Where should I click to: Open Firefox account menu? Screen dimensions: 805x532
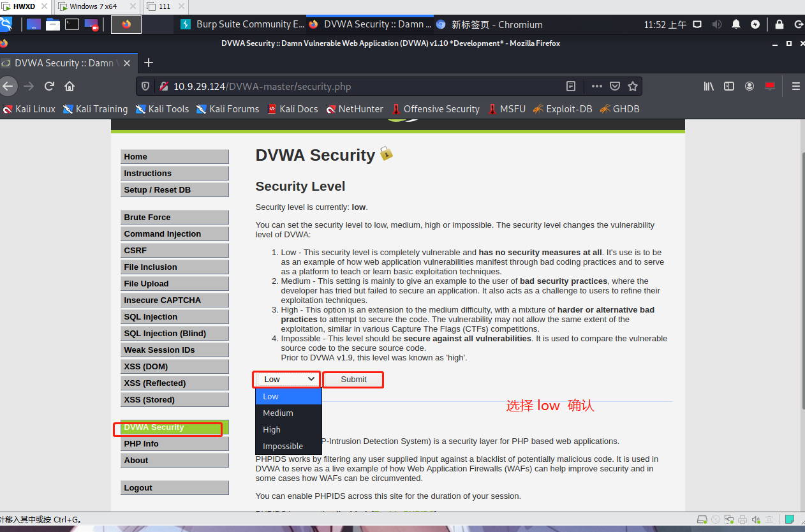pyautogui.click(x=750, y=86)
